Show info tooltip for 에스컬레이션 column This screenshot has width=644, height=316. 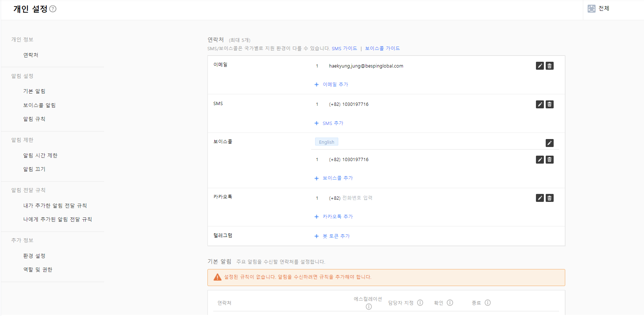369,307
